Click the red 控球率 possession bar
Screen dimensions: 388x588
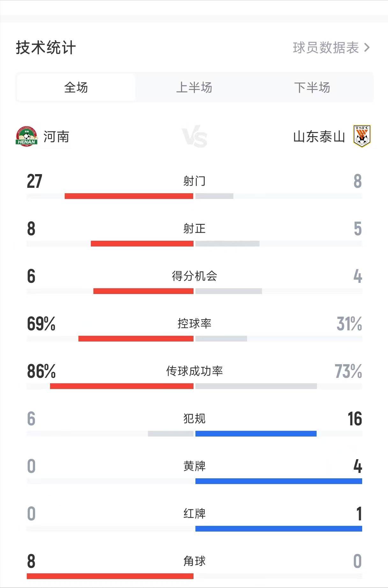pyautogui.click(x=136, y=339)
